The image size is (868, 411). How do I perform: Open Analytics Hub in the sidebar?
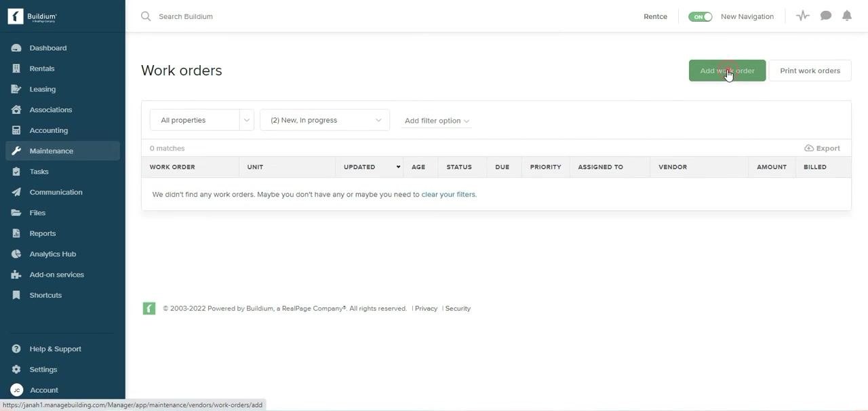[x=53, y=254]
